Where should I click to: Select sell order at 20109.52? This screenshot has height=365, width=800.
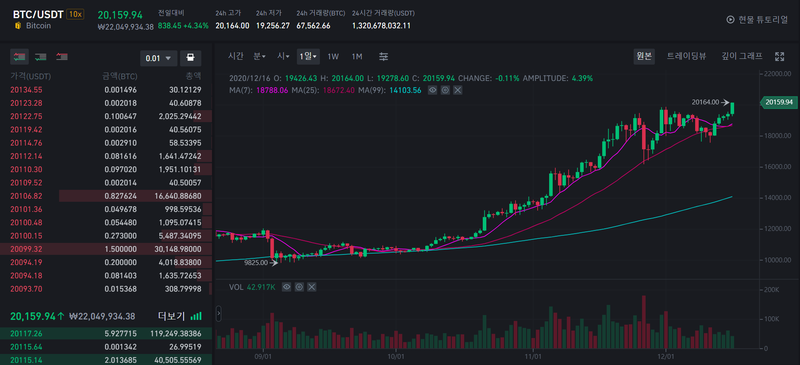pos(106,183)
